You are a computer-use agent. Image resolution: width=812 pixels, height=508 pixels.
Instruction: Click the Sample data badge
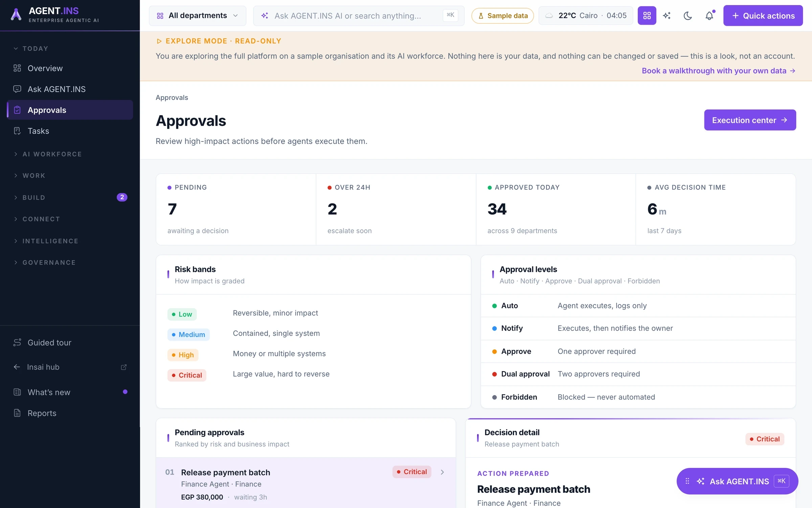pos(502,16)
